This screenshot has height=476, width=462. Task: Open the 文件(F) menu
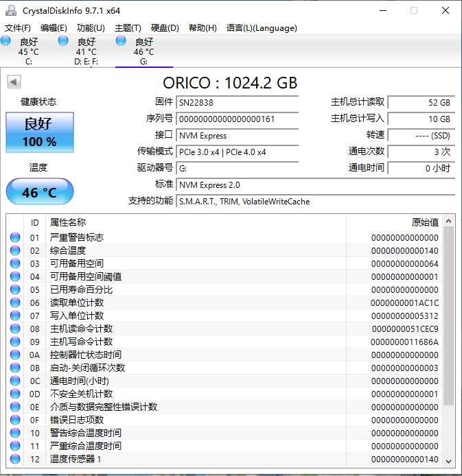click(18, 28)
